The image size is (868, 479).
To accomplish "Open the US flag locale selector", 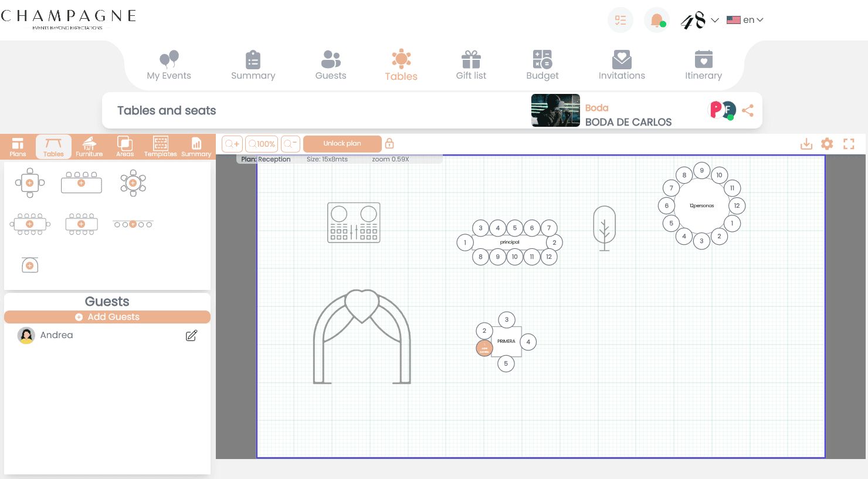I will click(x=733, y=19).
